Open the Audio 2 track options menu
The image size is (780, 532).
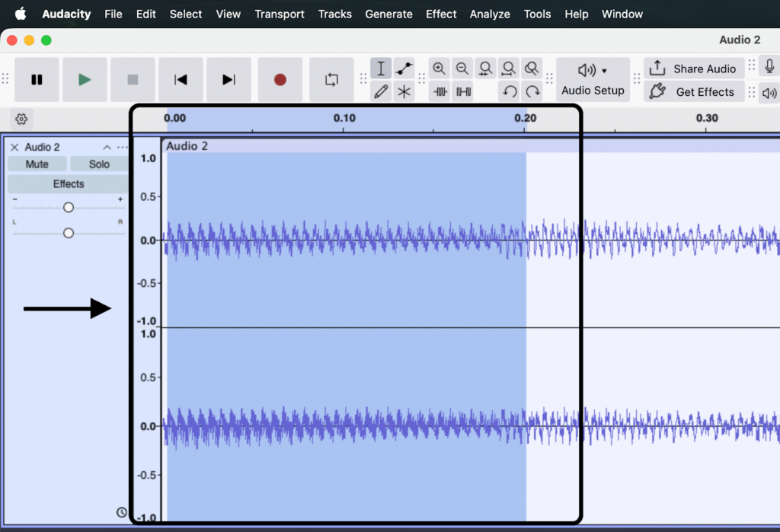click(122, 148)
